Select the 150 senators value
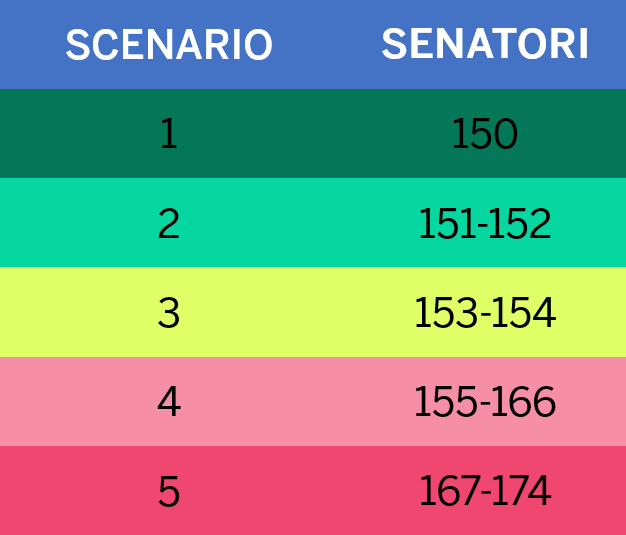626x535 pixels. [x=485, y=134]
